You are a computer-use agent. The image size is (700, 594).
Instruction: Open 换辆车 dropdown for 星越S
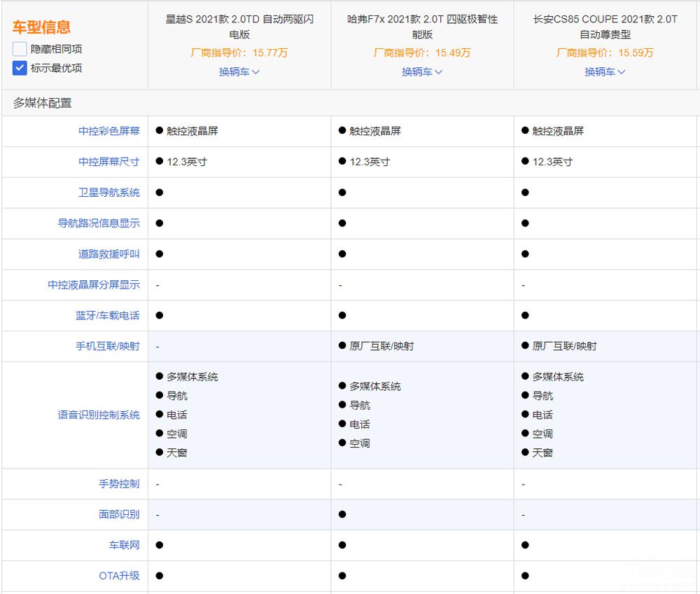point(239,71)
